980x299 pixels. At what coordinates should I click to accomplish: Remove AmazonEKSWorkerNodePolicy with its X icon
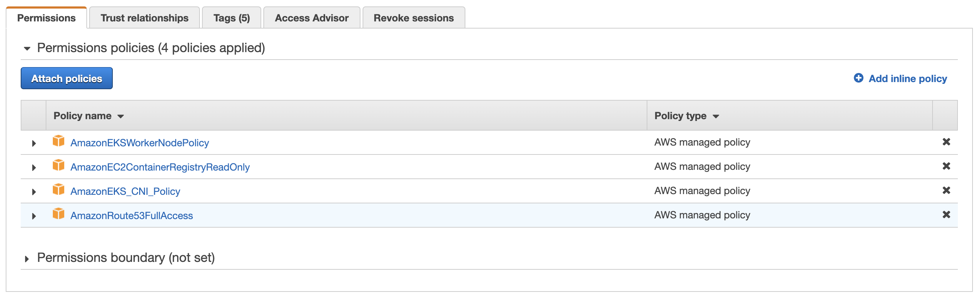946,142
